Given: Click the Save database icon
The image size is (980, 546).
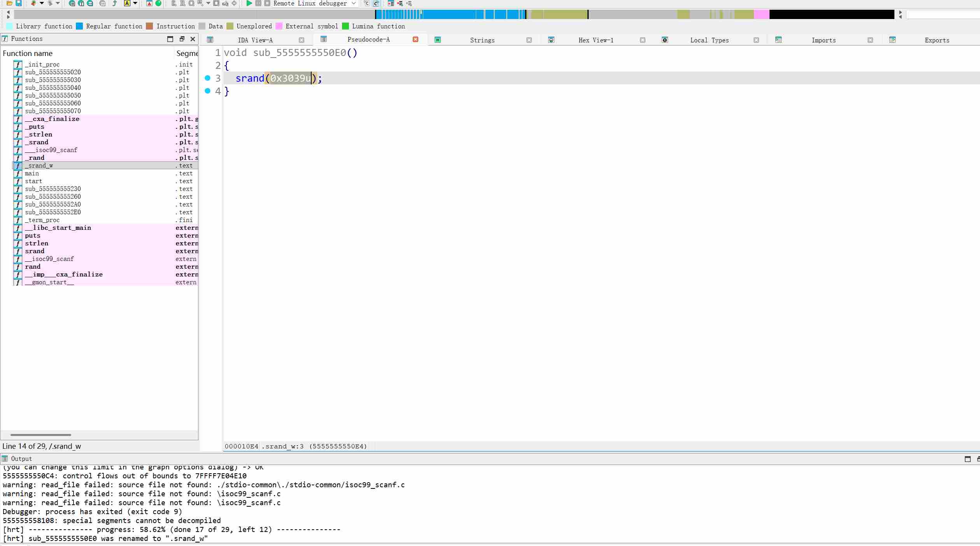Looking at the screenshot, I should coord(18,3).
